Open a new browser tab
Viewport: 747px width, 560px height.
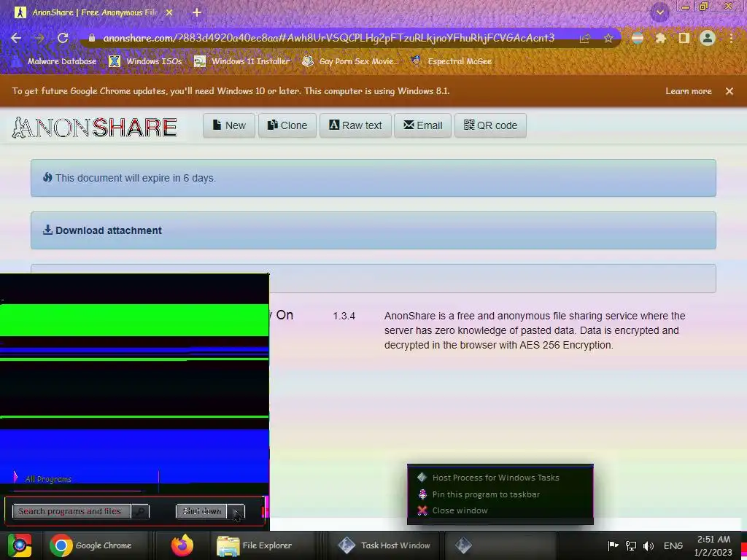(x=197, y=13)
